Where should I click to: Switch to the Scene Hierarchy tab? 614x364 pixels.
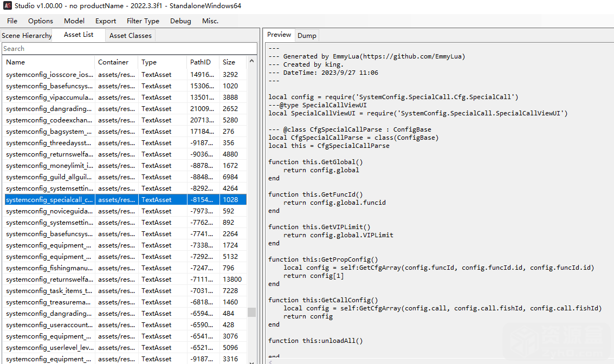(27, 36)
